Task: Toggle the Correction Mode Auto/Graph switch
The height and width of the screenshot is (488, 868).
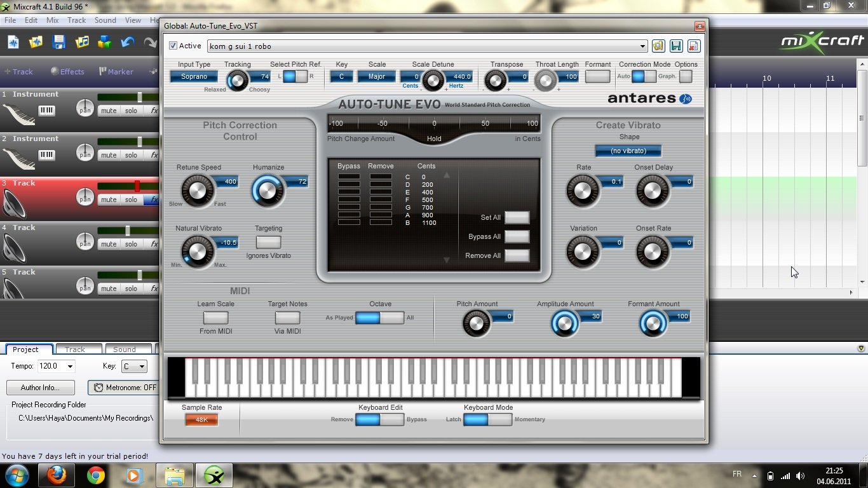Action: click(644, 76)
